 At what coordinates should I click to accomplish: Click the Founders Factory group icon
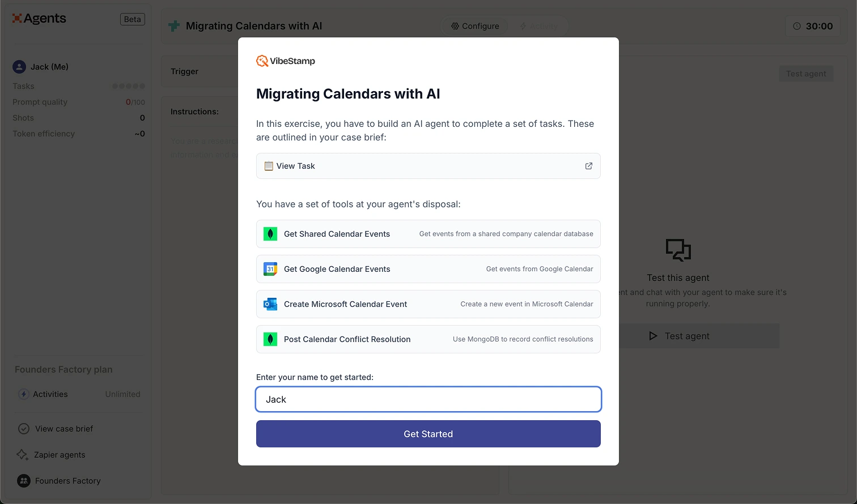click(24, 481)
